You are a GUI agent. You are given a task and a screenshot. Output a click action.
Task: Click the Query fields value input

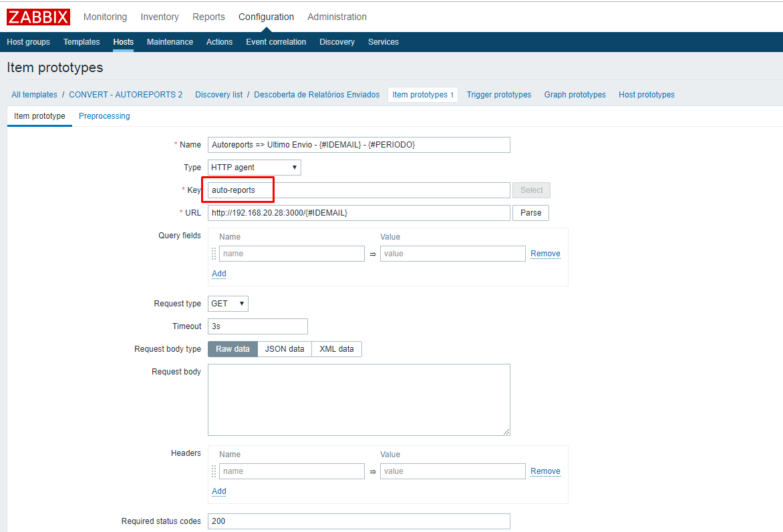coord(452,254)
